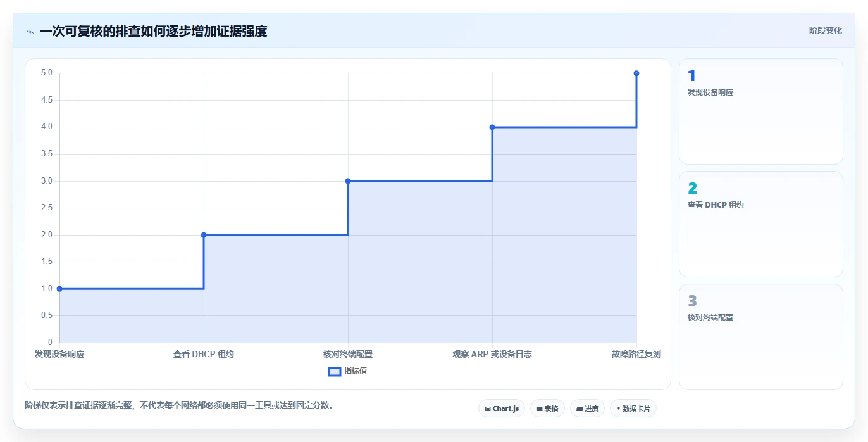
Task: Select the Chart.js pill
Action: pyautogui.click(x=502, y=408)
